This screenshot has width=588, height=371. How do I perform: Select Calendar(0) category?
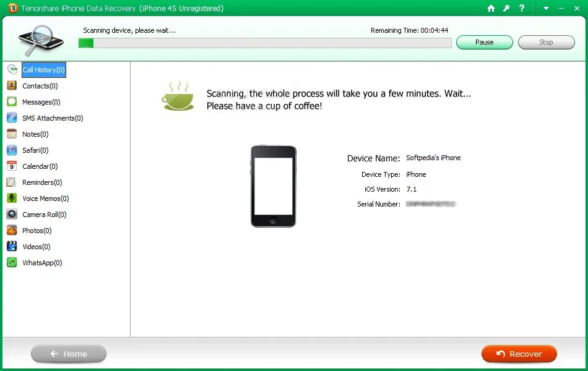[x=40, y=166]
